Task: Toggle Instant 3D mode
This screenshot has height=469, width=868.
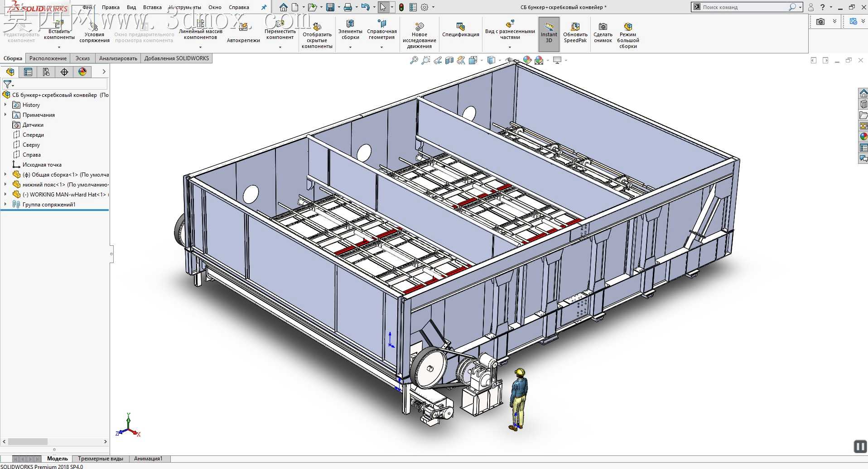Action: [549, 34]
